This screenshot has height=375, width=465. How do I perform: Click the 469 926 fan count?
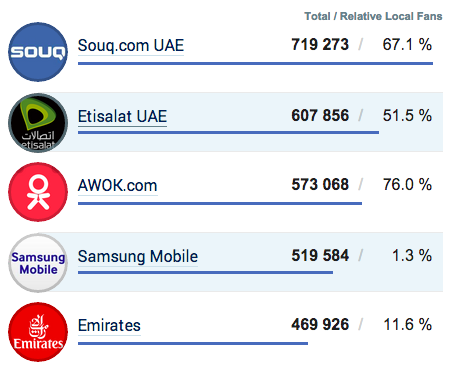coord(320,324)
